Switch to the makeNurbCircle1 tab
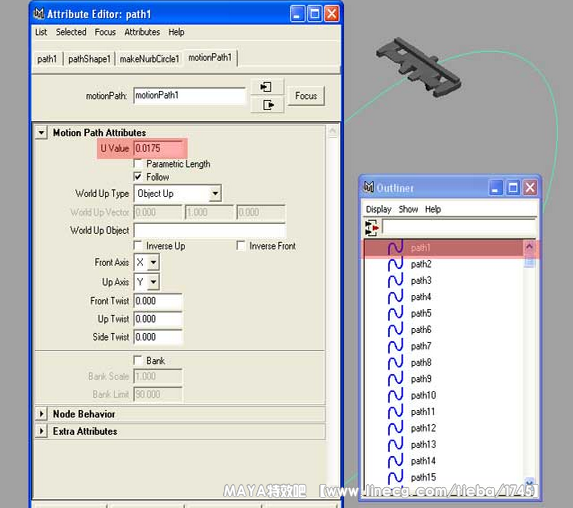This screenshot has height=508, width=573. pyautogui.click(x=149, y=59)
